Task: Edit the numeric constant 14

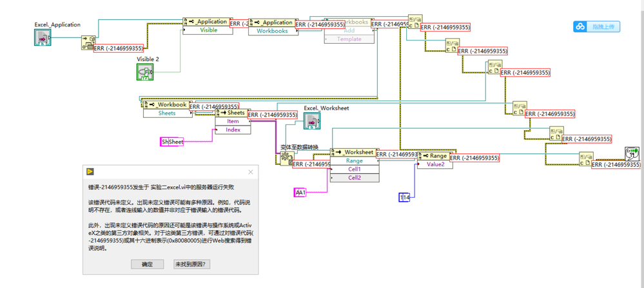Action: 405,197
